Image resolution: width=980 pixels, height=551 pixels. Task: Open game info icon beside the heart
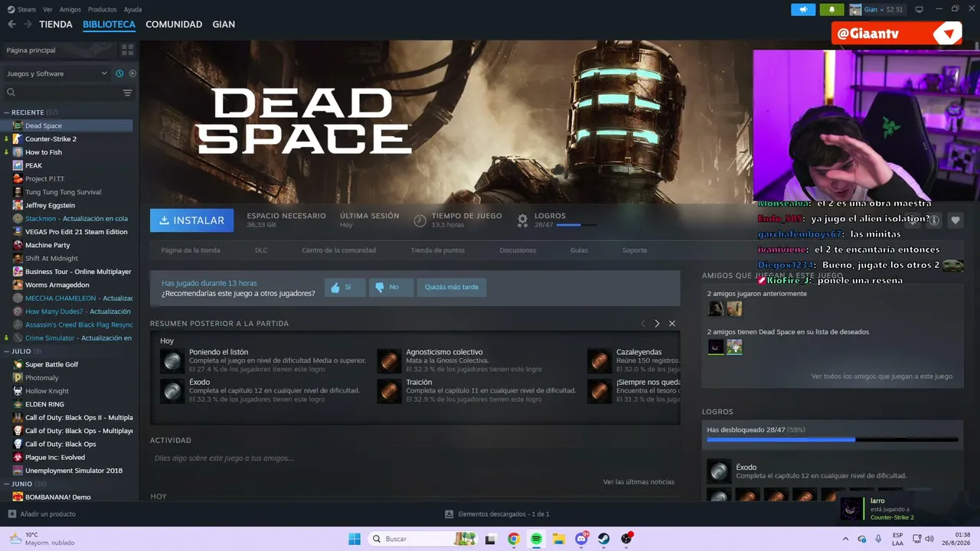tap(933, 220)
